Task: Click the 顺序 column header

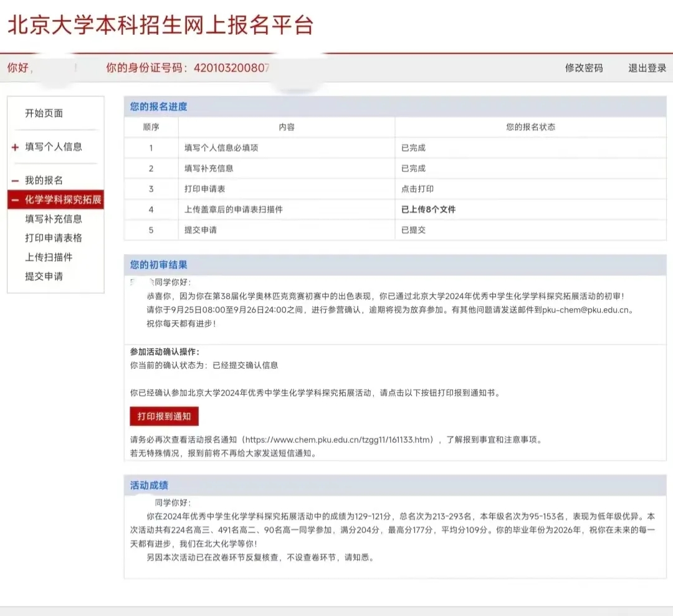Action: pyautogui.click(x=151, y=127)
